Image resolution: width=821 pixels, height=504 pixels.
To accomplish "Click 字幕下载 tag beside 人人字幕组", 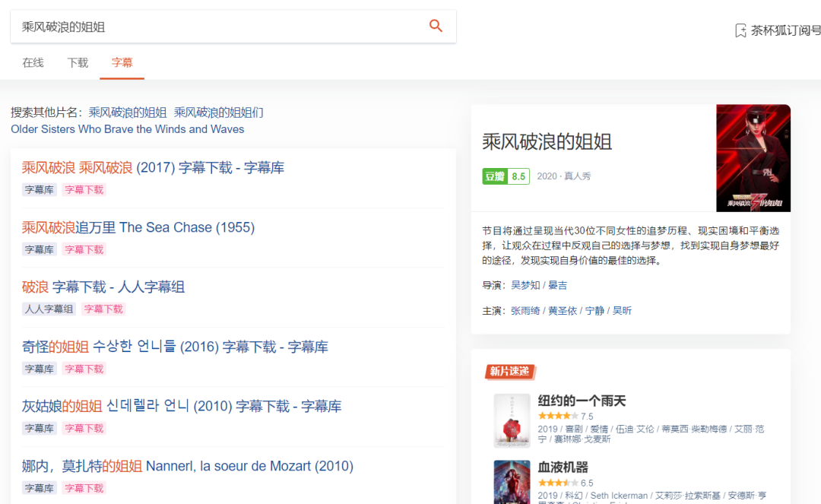I will click(x=103, y=309).
